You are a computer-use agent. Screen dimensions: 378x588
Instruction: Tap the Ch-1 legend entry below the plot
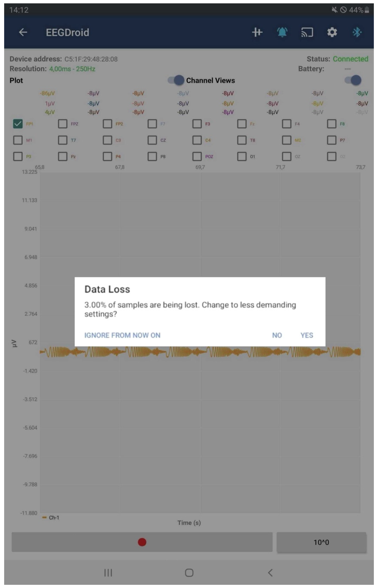coord(51,518)
